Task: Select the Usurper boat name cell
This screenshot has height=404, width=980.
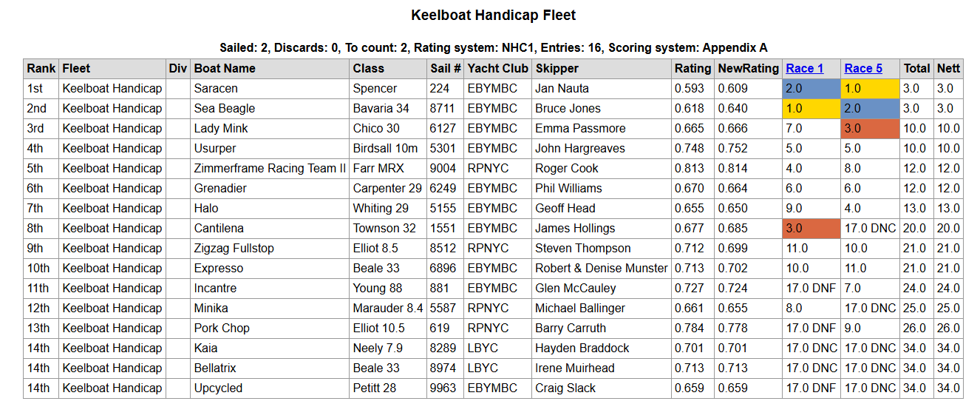Action: tap(216, 148)
